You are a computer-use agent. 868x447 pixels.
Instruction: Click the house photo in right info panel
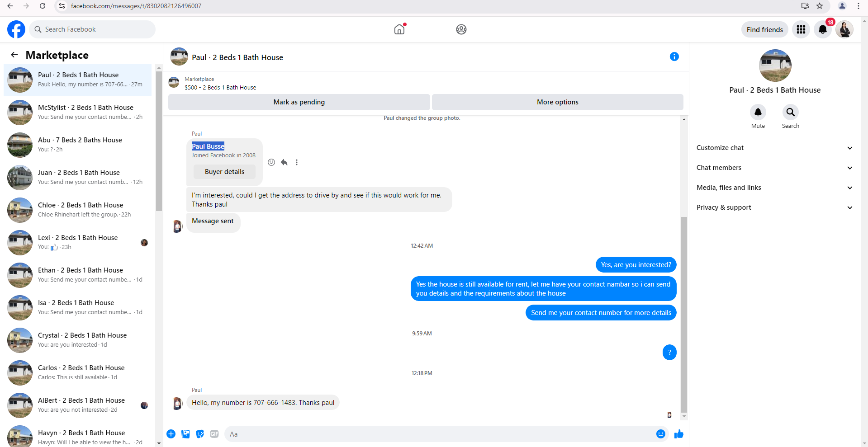click(x=775, y=66)
